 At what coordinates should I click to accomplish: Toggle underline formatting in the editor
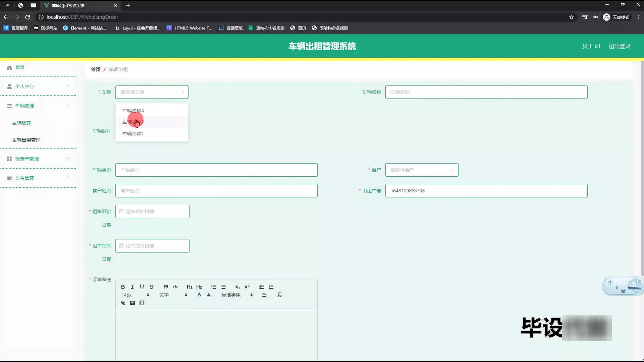(x=142, y=287)
